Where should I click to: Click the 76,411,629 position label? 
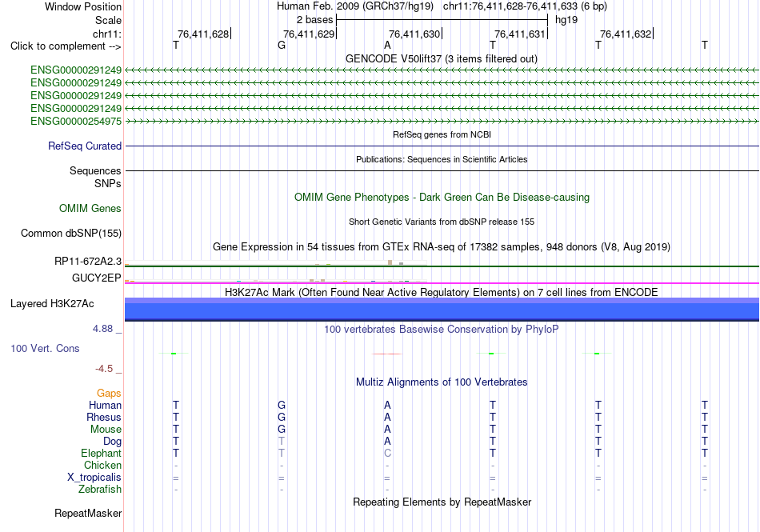click(309, 34)
